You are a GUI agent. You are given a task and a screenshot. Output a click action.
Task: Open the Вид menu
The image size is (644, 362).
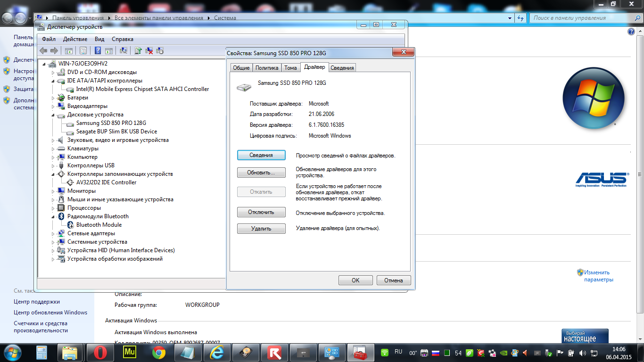pyautogui.click(x=99, y=39)
